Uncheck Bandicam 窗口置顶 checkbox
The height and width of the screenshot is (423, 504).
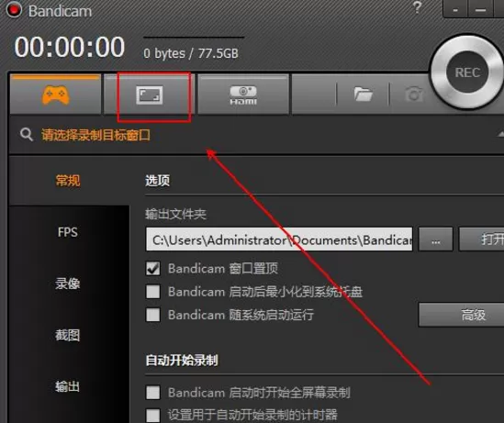[153, 269]
